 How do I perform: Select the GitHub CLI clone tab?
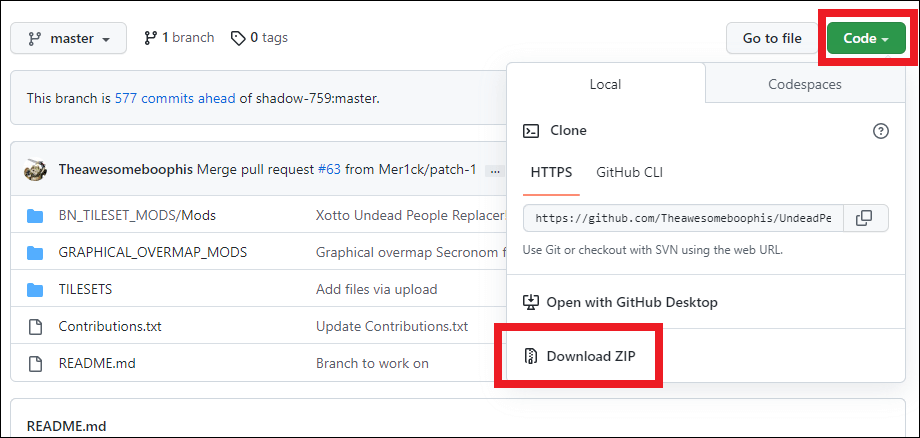coord(629,172)
